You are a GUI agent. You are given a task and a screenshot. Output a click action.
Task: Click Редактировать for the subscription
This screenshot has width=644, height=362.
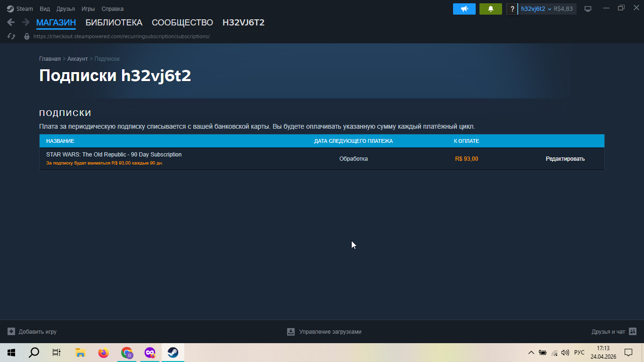pyautogui.click(x=565, y=159)
